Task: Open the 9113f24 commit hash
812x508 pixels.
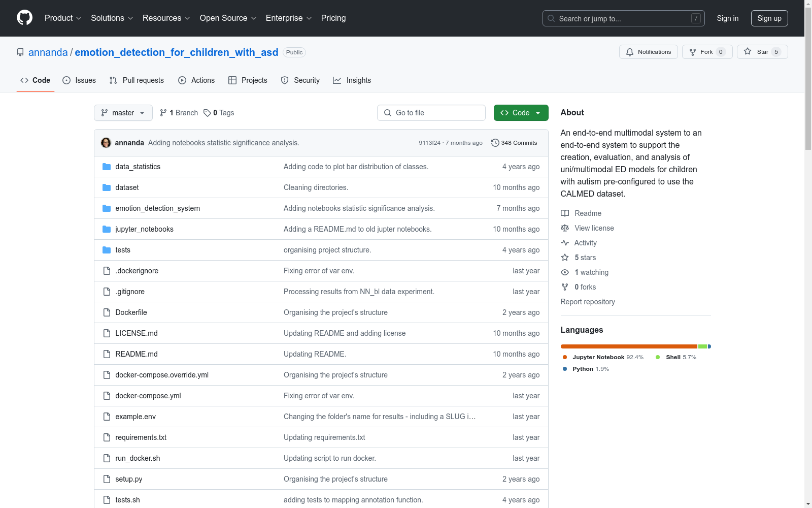Action: [429, 143]
